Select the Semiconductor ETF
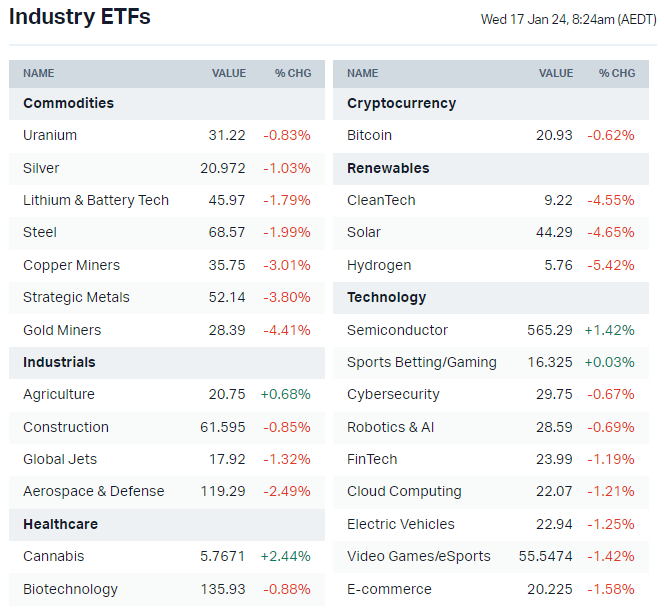This screenshot has height=610, width=664. (x=397, y=330)
